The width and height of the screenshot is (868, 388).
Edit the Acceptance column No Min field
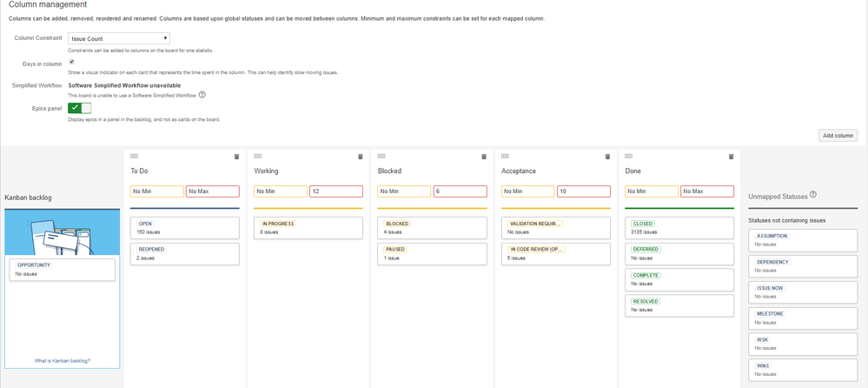click(527, 191)
